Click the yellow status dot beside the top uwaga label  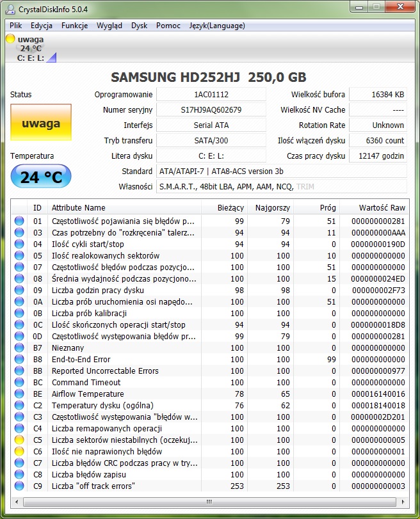(10, 39)
